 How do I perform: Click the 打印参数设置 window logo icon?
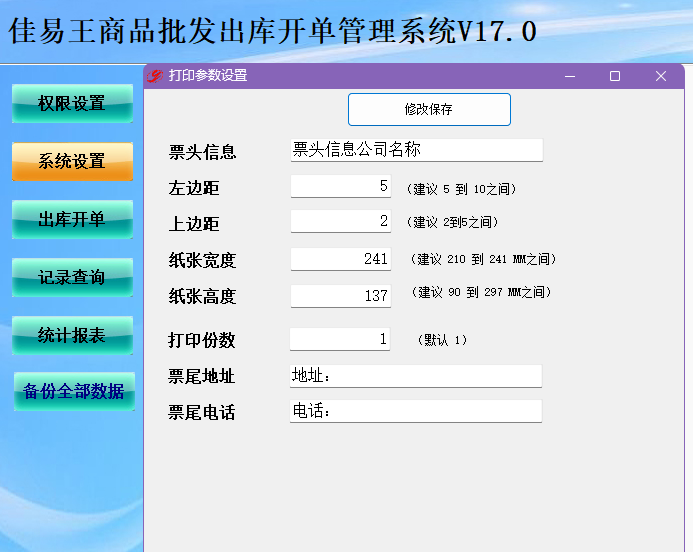click(155, 76)
